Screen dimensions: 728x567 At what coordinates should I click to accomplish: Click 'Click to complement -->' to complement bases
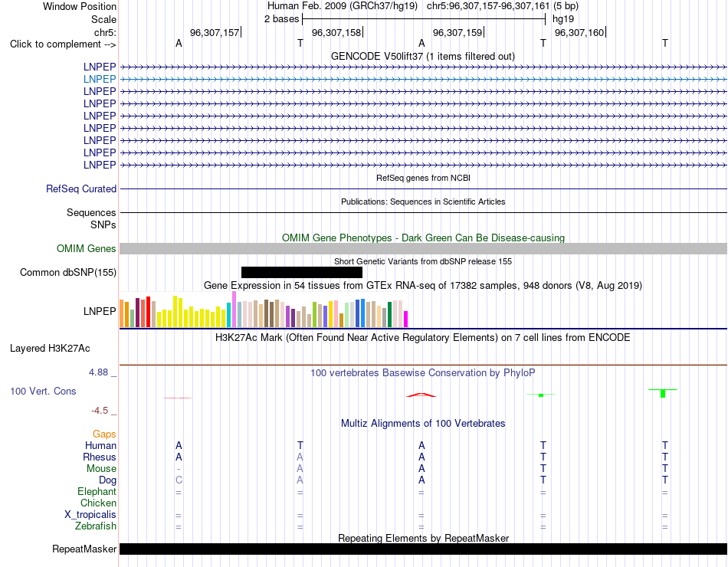click(x=63, y=44)
